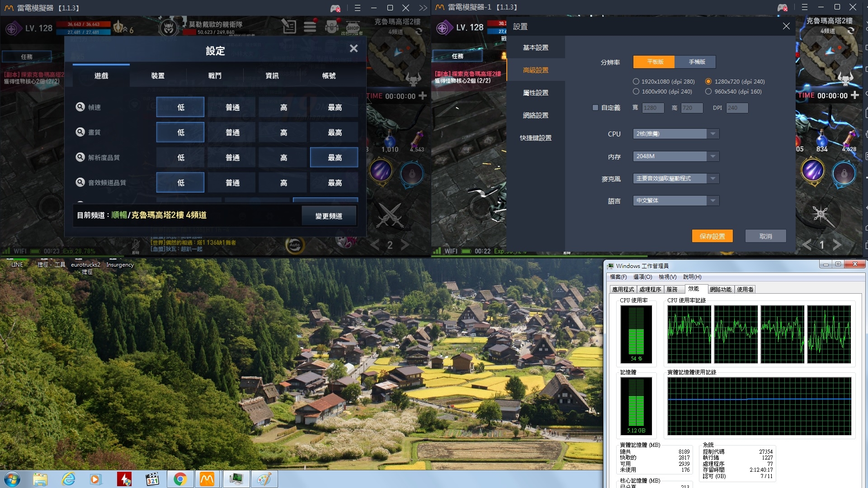Launch Internet Explorer from taskbar
The image size is (868, 488).
tap(68, 479)
